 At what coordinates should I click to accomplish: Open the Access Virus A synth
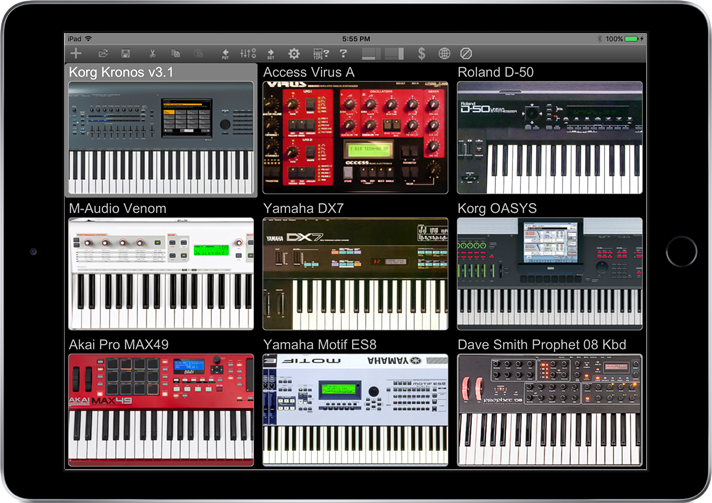(354, 138)
